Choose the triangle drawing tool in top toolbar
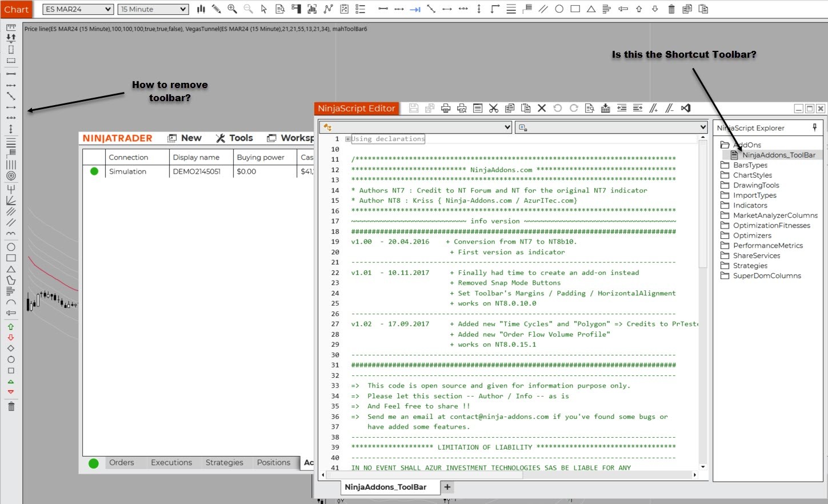 (591, 9)
